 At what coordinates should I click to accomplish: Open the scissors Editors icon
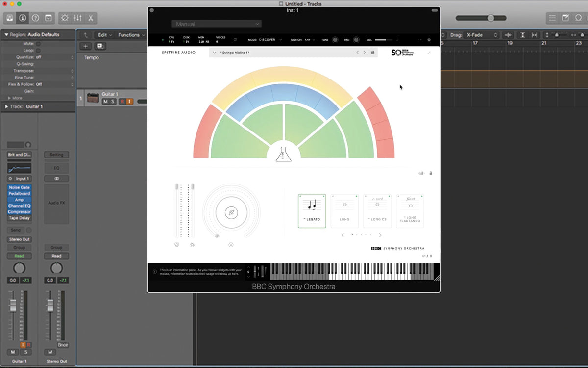[x=90, y=18]
